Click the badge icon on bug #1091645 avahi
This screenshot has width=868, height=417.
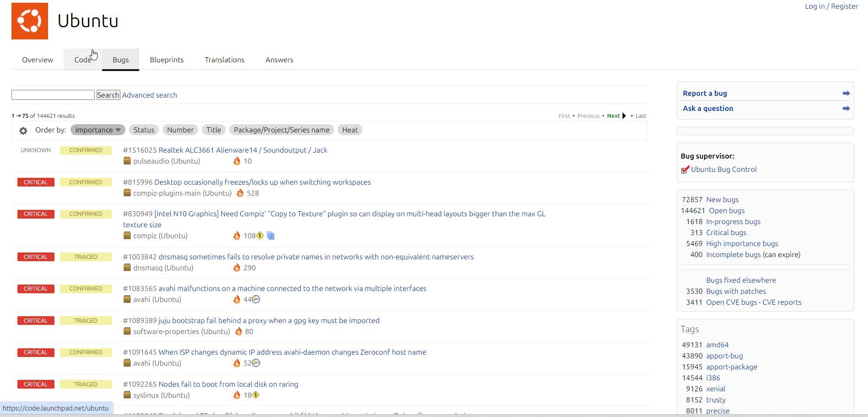tap(256, 363)
